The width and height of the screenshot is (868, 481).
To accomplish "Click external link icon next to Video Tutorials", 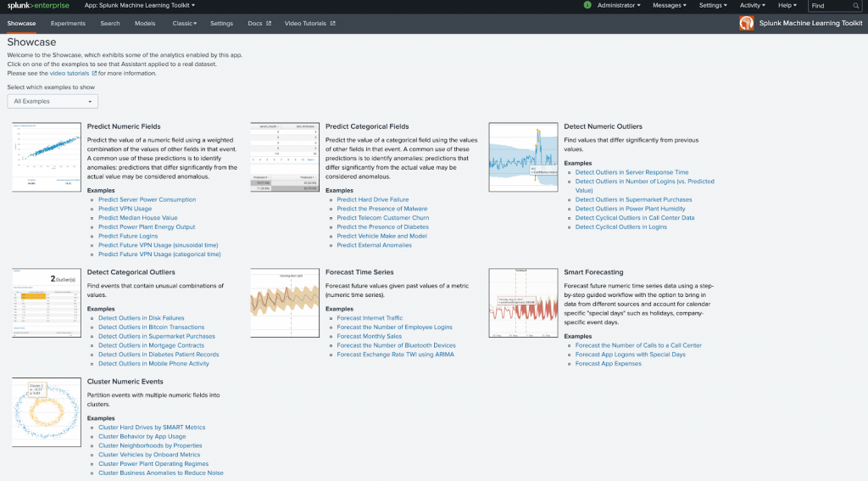I will (x=332, y=23).
